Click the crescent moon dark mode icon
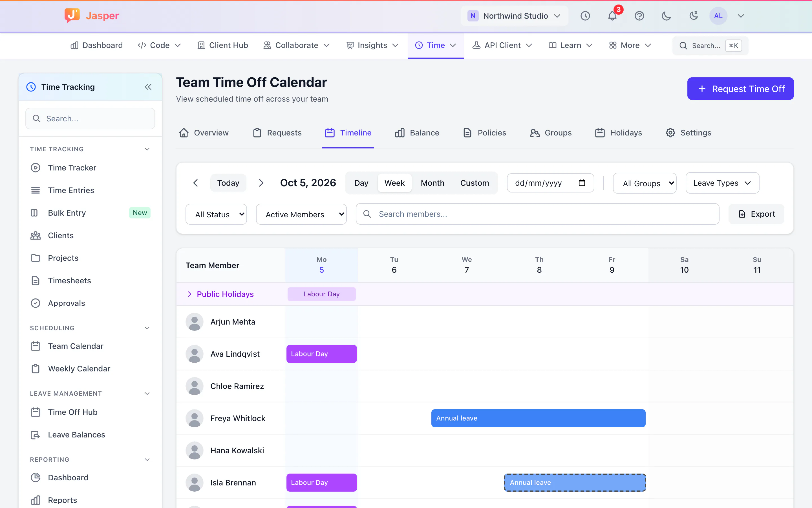The height and width of the screenshot is (508, 812). tap(667, 16)
